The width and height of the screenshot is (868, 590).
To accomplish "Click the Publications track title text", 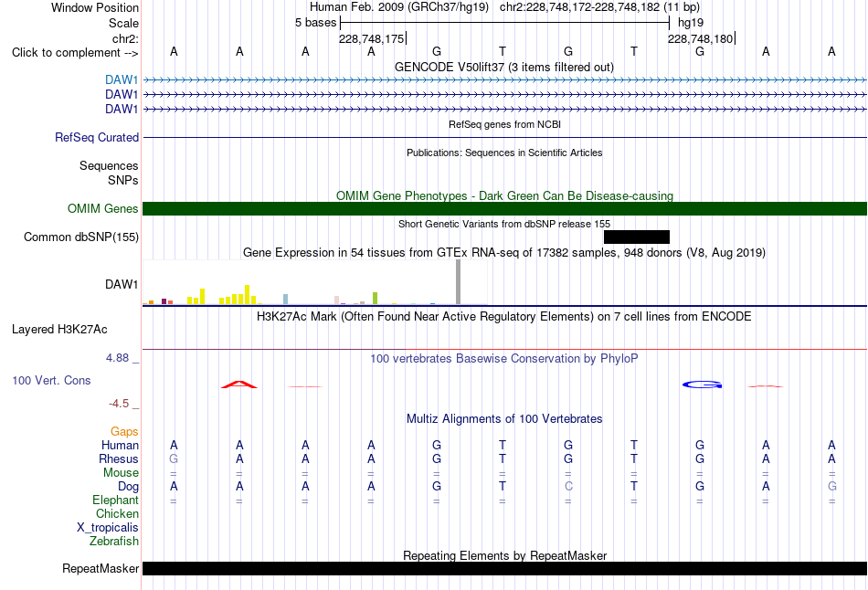I will coord(504,153).
